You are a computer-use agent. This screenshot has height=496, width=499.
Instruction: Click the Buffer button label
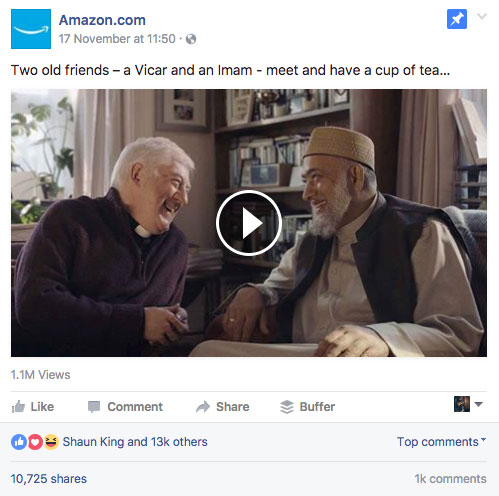point(317,407)
